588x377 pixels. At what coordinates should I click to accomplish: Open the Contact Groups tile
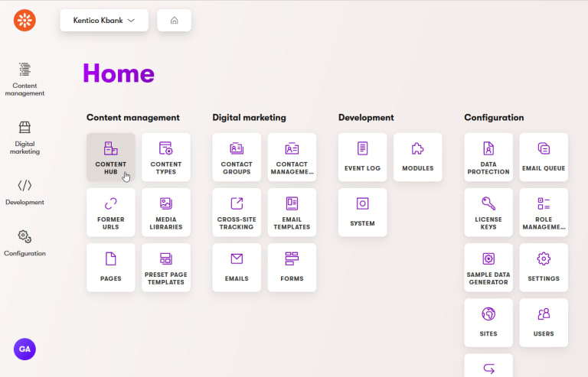click(x=237, y=158)
